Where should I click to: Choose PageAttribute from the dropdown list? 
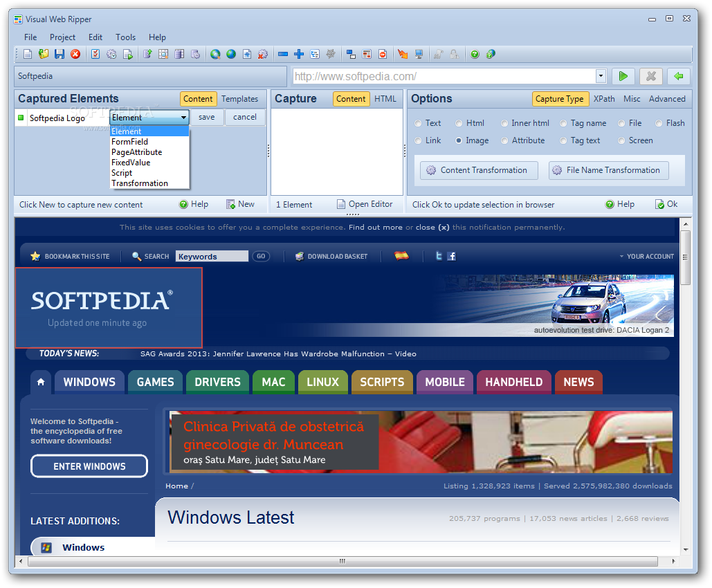[x=149, y=152]
